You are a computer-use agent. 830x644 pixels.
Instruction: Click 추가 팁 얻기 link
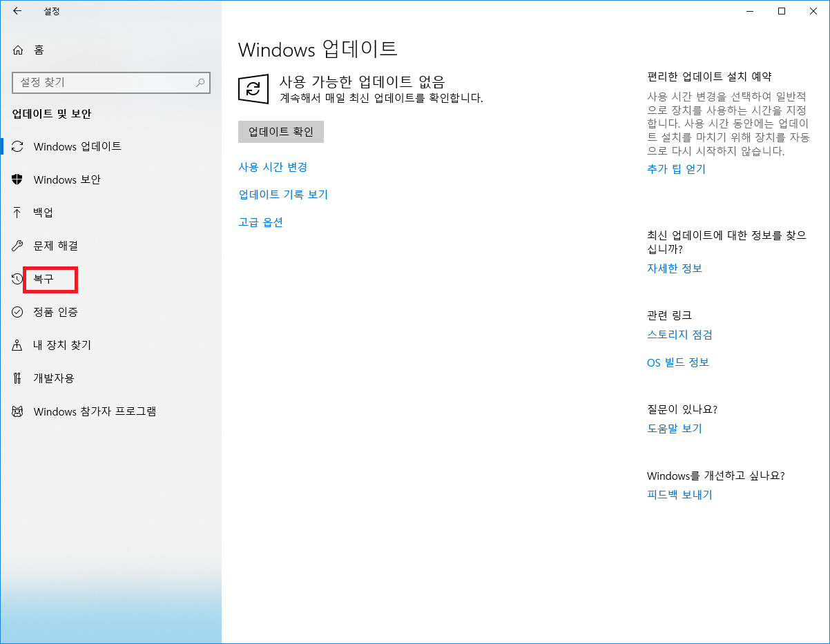676,169
